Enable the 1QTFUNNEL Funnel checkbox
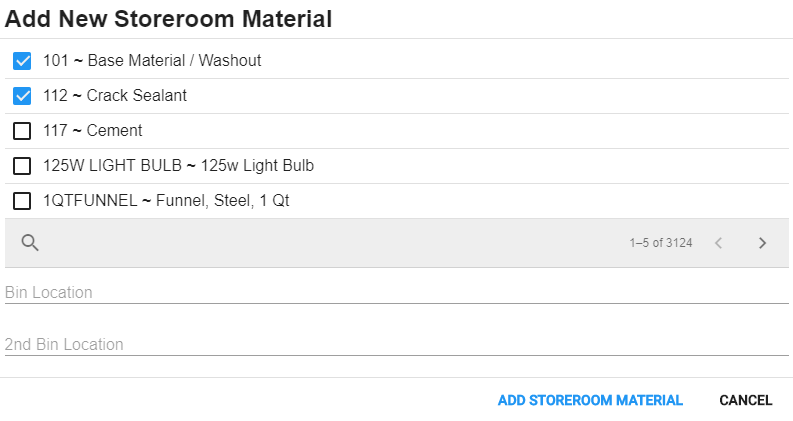This screenshot has width=793, height=421. click(22, 201)
